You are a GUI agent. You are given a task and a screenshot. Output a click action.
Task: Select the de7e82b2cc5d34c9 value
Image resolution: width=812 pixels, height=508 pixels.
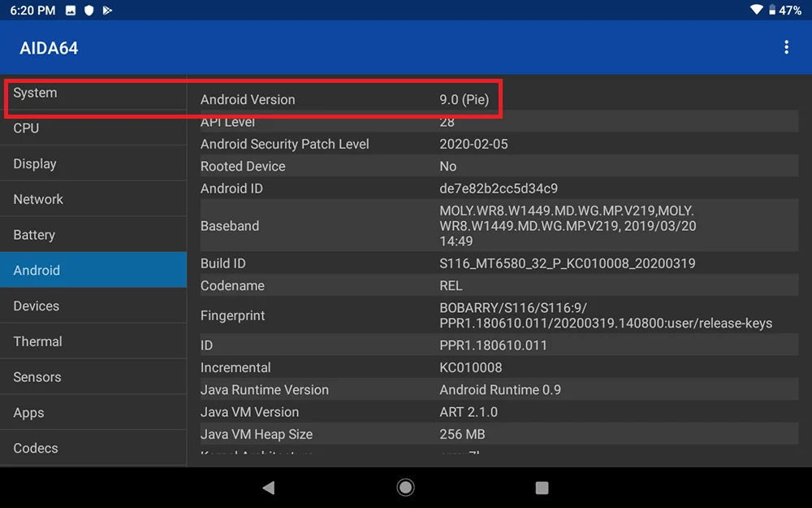499,189
